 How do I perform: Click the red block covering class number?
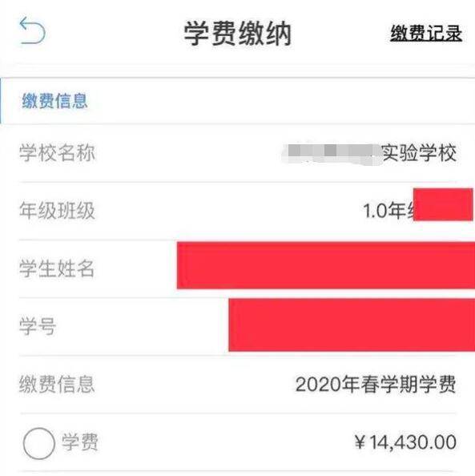[443, 204]
